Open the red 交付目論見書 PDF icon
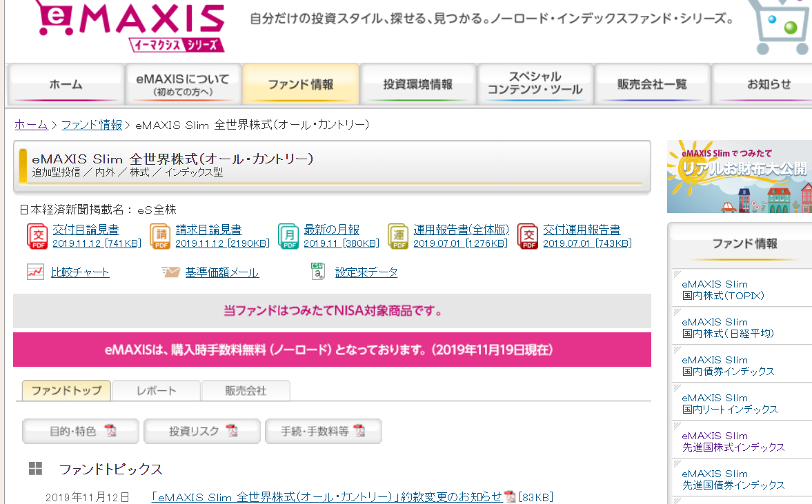The image size is (812, 504). [x=37, y=236]
